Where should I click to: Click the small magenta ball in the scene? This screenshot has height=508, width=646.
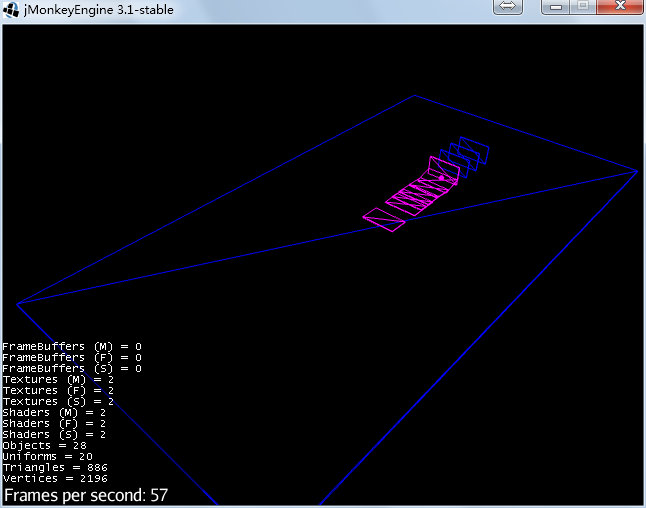tap(442, 178)
